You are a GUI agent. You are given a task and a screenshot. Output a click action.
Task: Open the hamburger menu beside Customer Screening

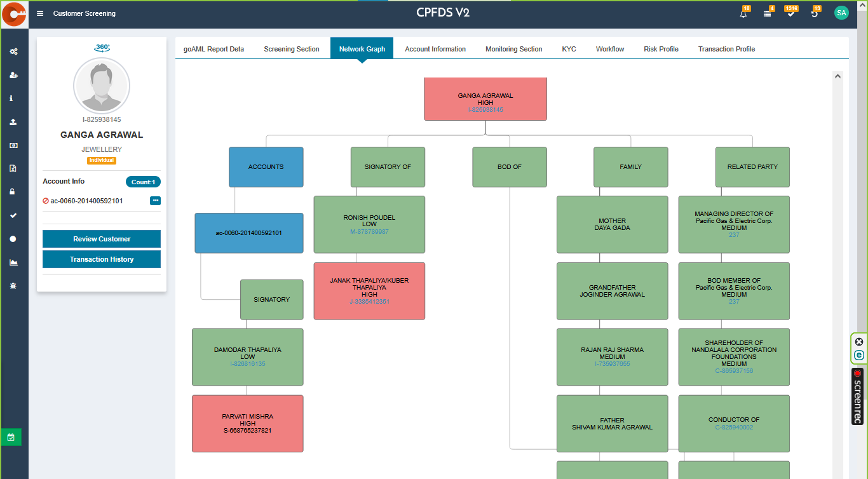coord(40,13)
